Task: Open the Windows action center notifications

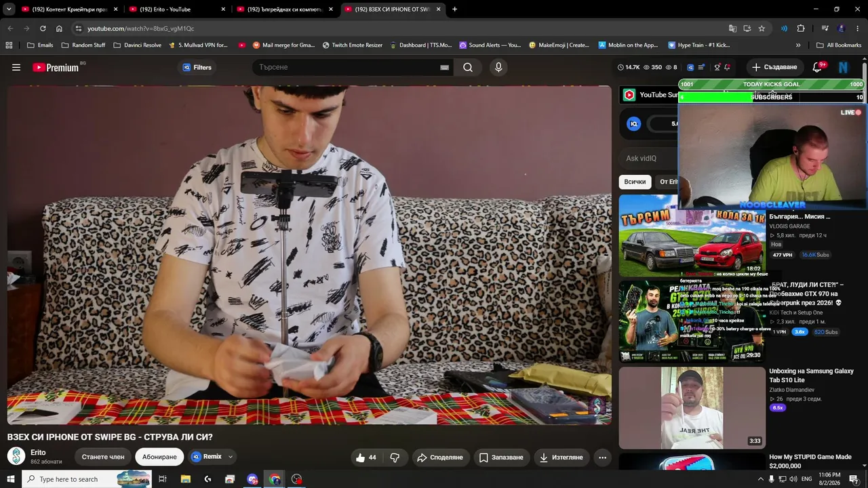Action: point(854,479)
